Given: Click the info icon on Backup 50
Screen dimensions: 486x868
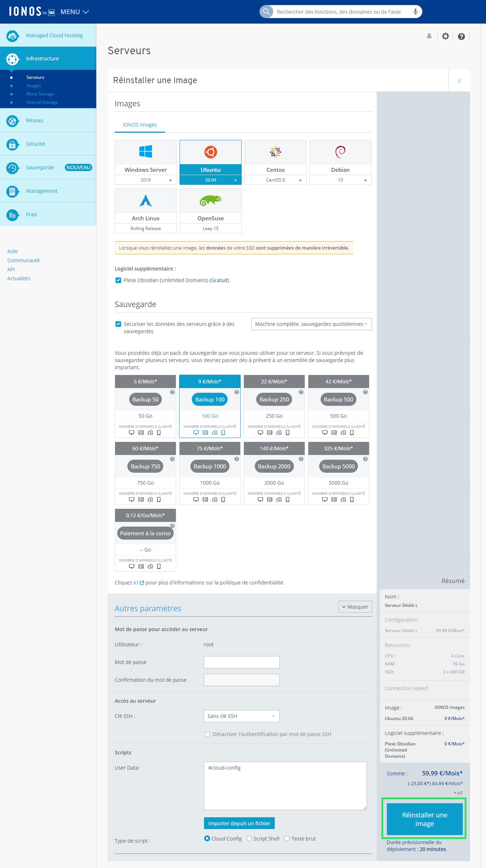Looking at the screenshot, I should coord(172,392).
